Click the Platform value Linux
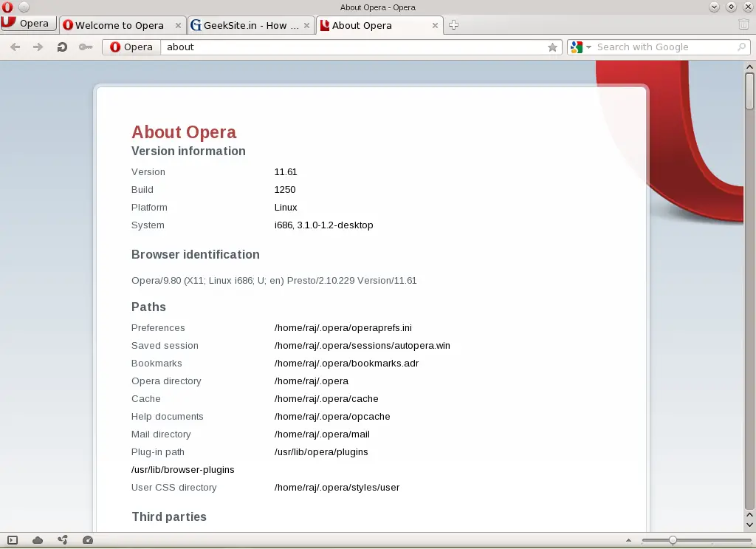 coord(286,208)
